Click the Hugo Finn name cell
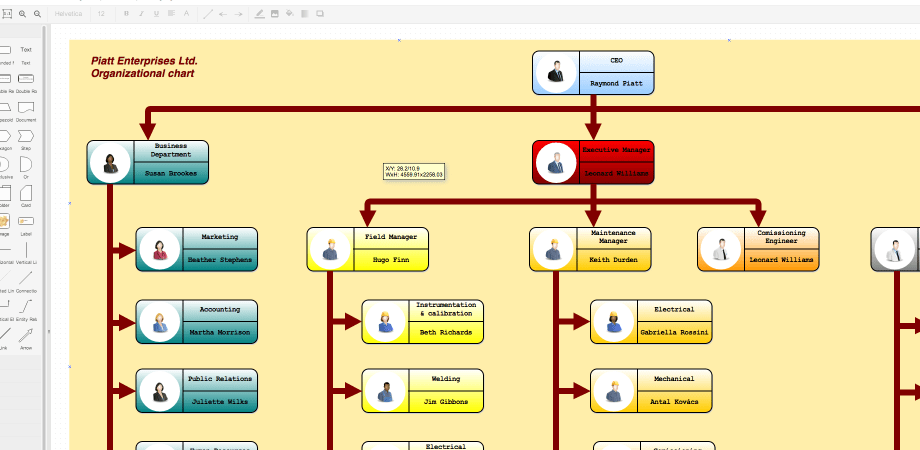This screenshot has height=450, width=920. tap(391, 260)
